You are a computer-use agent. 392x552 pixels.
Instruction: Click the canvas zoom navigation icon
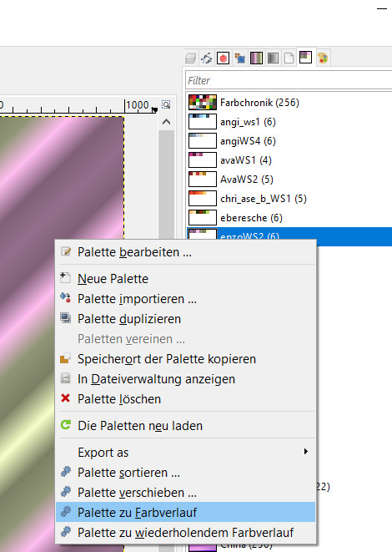pos(166,104)
